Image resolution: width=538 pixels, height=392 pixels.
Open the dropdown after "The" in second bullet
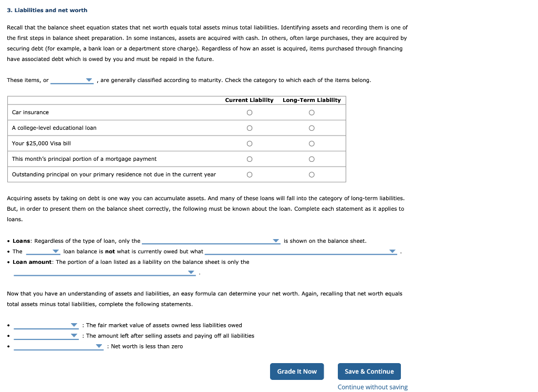pyautogui.click(x=56, y=251)
